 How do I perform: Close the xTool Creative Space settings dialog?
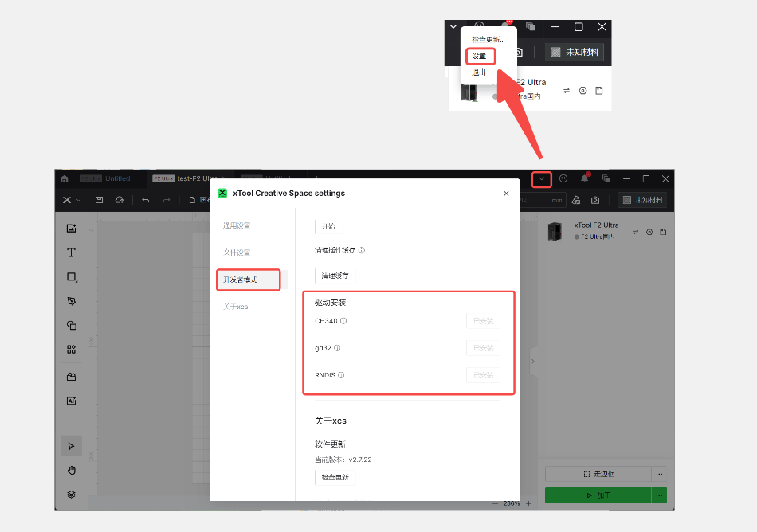coord(506,193)
